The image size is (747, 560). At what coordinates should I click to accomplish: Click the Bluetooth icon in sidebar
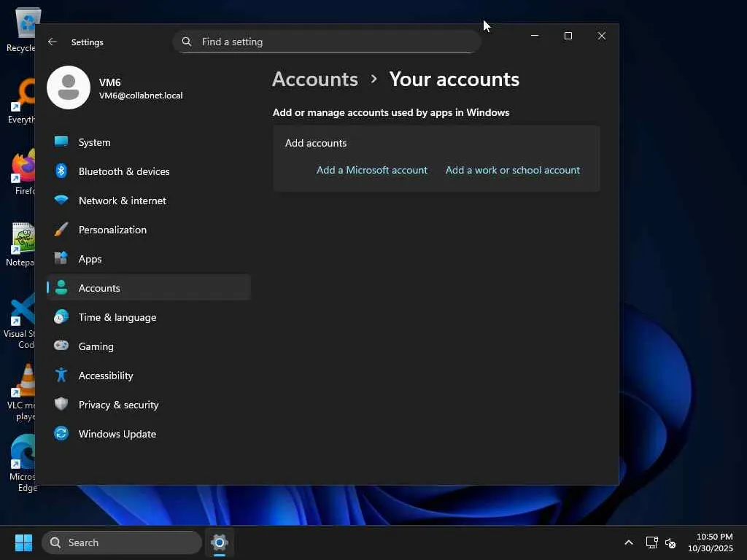pyautogui.click(x=61, y=171)
